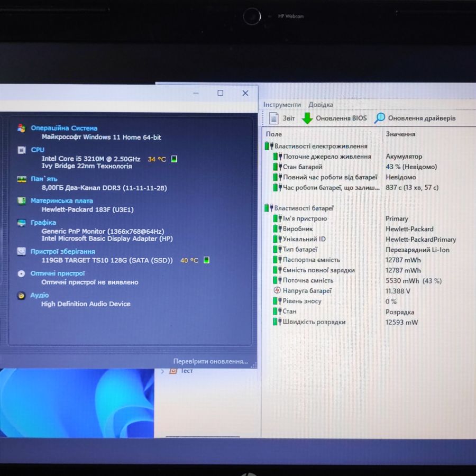Screen dimensions: 476x476
Task: Click the battery icon beside Тип батареї
Action: pyautogui.click(x=278, y=250)
